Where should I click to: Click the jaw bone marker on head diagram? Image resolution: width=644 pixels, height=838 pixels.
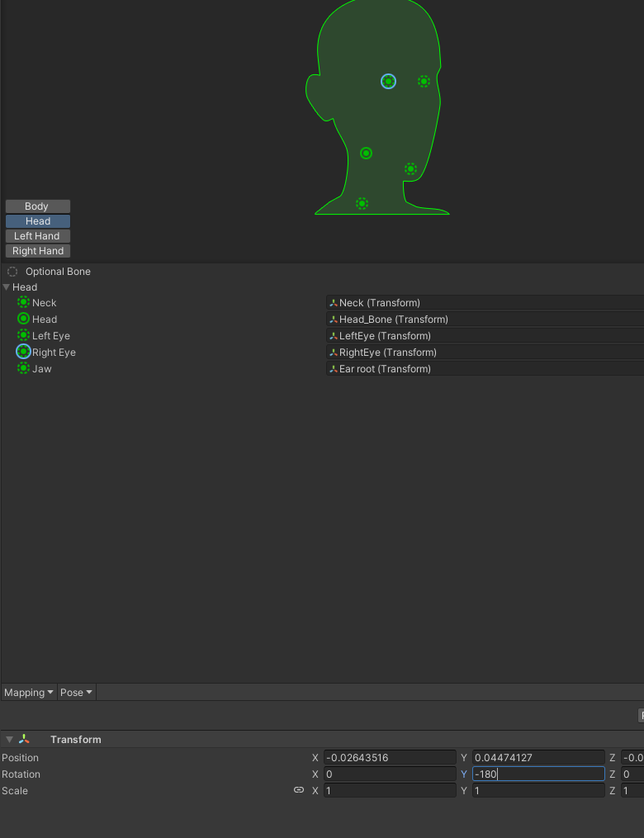[410, 169]
